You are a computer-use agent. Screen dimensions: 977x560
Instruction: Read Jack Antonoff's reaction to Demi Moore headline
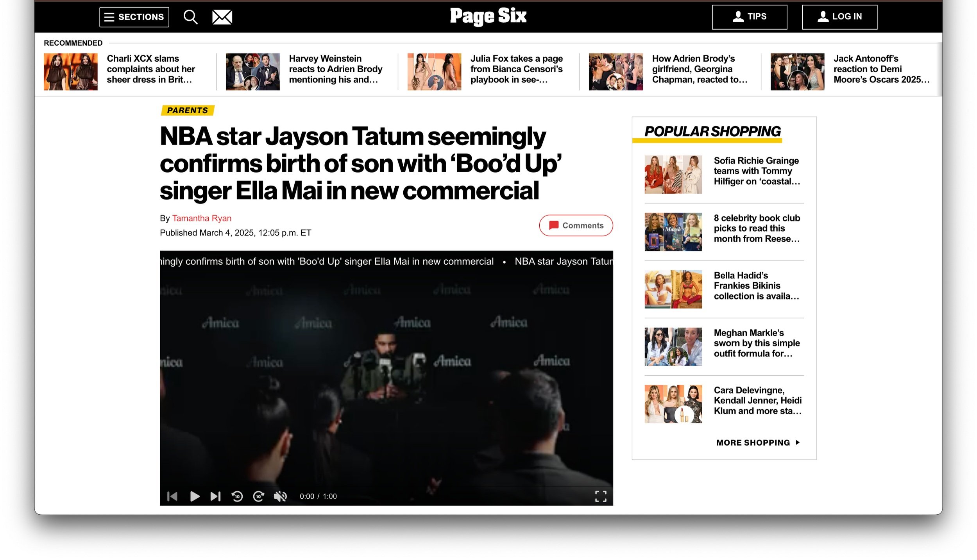tap(881, 69)
